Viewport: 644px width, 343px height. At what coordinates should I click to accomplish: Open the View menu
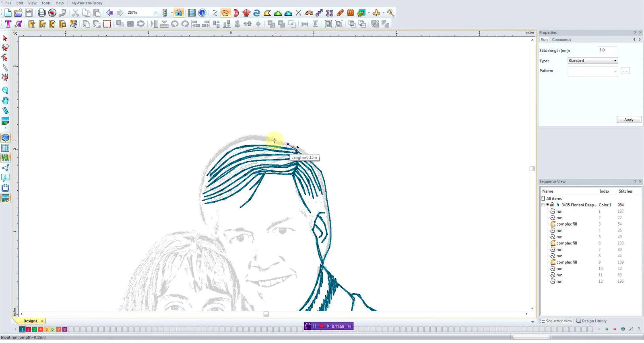coord(32,3)
